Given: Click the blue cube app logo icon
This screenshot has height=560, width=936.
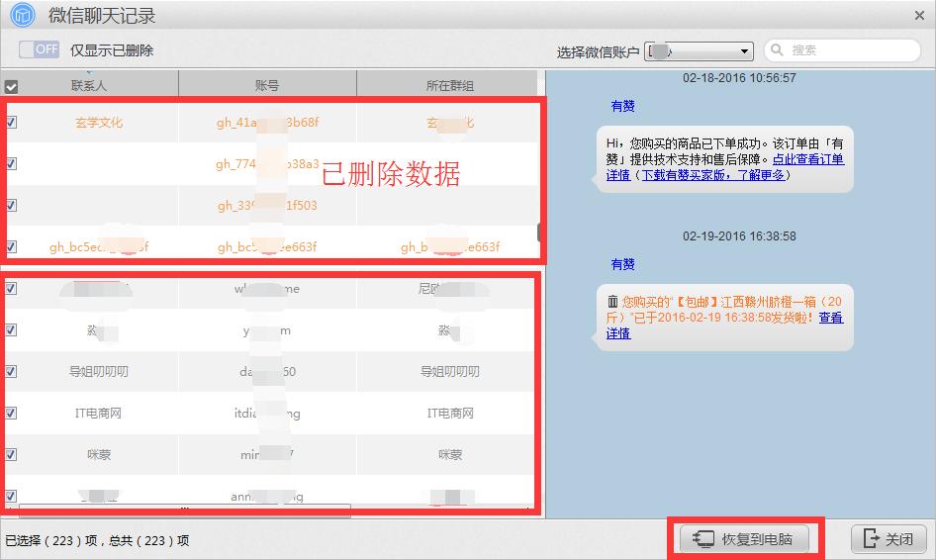Looking at the screenshot, I should pyautogui.click(x=23, y=15).
